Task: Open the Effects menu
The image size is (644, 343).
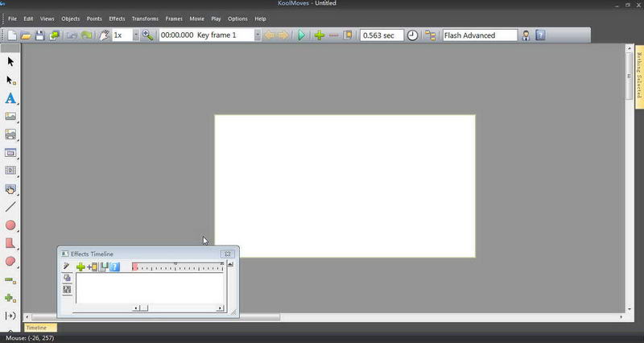Action: [x=117, y=19]
